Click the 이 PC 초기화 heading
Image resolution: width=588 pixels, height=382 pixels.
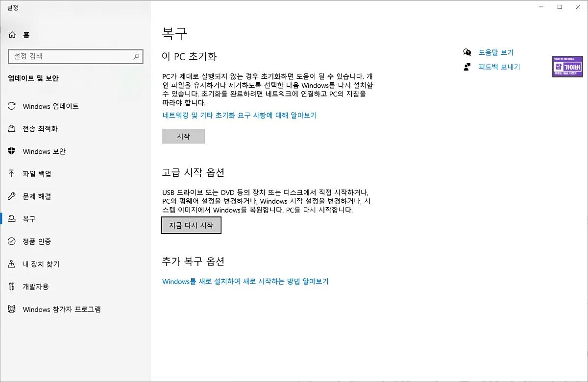click(x=189, y=56)
